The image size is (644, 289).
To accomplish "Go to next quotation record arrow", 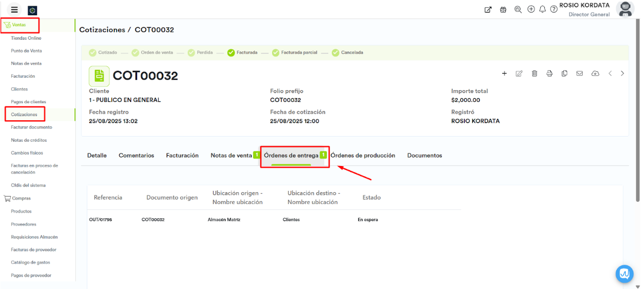I will [622, 74].
